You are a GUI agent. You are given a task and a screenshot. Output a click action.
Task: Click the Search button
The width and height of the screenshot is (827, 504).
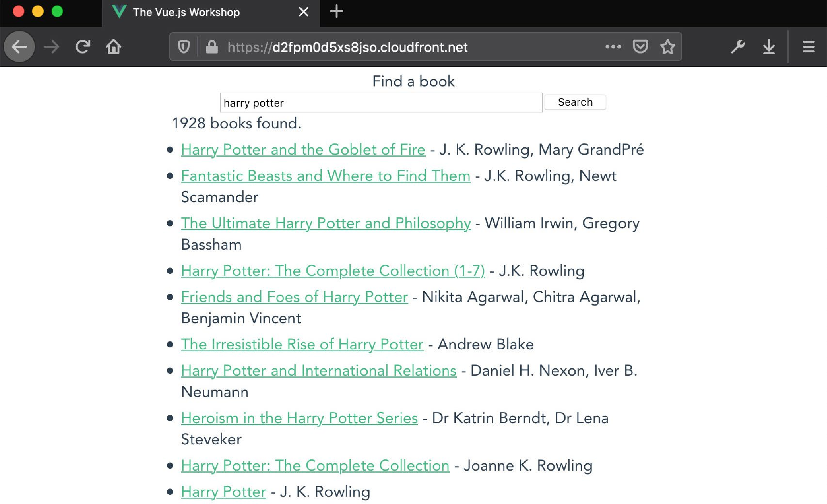[x=575, y=102]
